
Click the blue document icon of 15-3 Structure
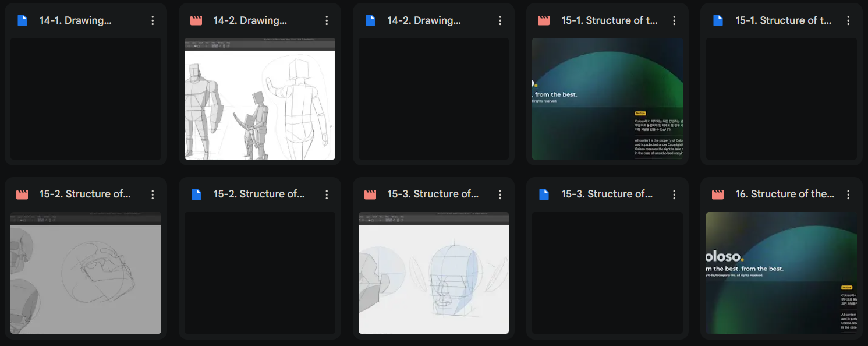click(x=544, y=195)
